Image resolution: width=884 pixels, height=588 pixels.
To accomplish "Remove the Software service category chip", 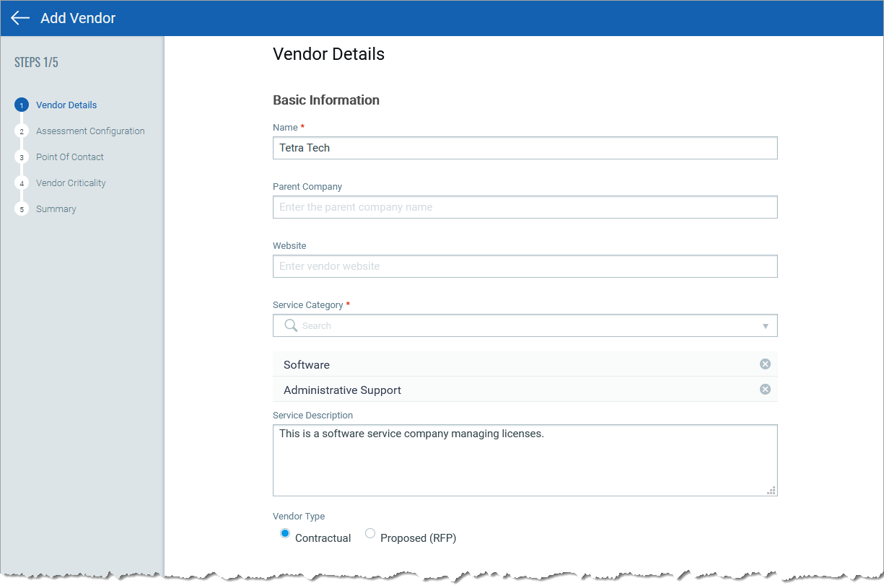I will coord(765,364).
